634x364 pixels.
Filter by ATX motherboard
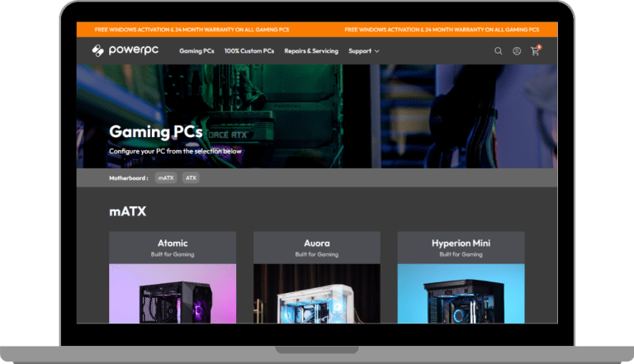(191, 178)
